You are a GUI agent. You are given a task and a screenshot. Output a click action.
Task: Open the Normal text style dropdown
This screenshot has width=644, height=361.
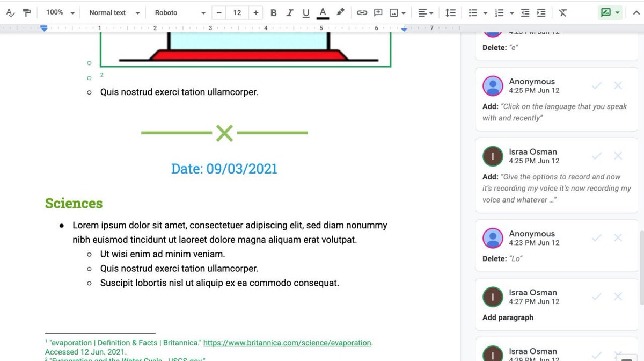[114, 12]
